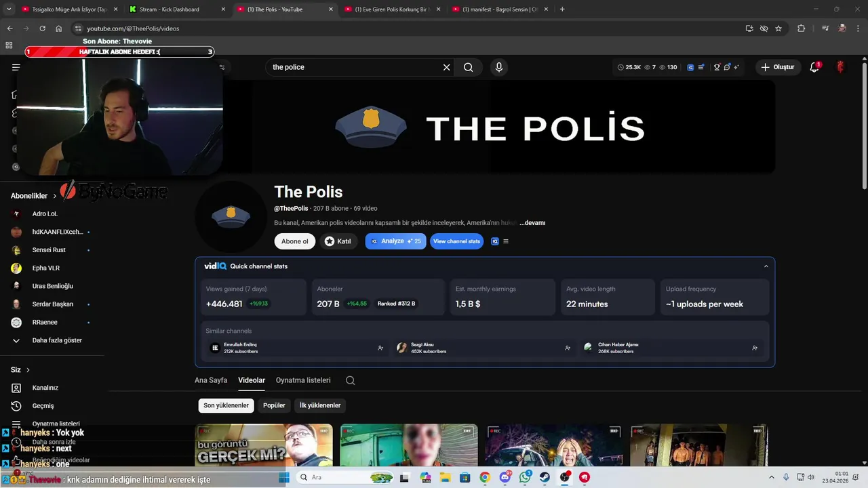Expand the Abonelikler section arrow
Screen dimensions: 868x488
[x=55, y=196]
